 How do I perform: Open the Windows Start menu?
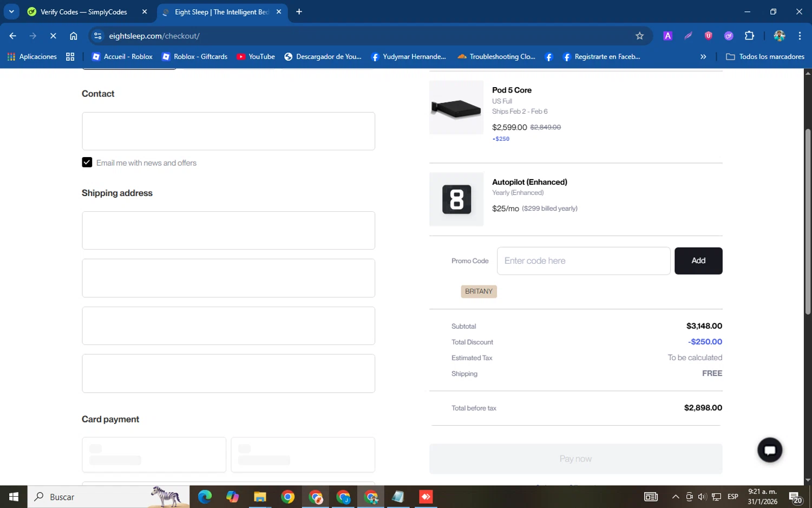14,497
